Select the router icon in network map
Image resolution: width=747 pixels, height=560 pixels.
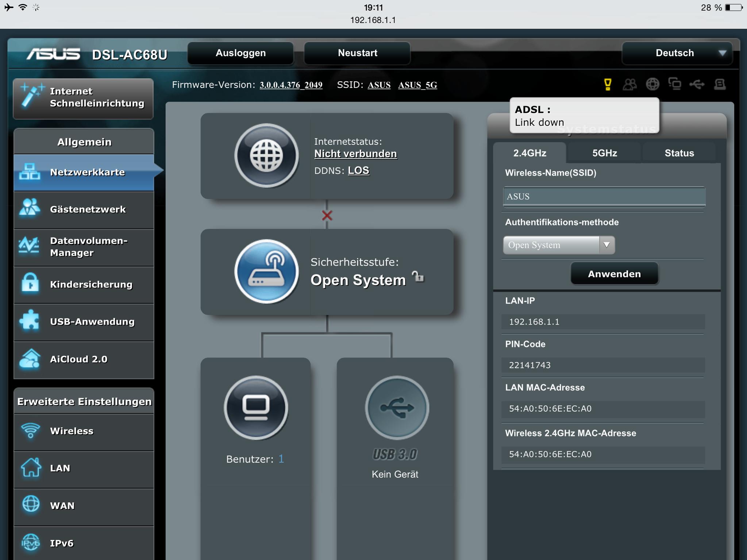coord(266,271)
